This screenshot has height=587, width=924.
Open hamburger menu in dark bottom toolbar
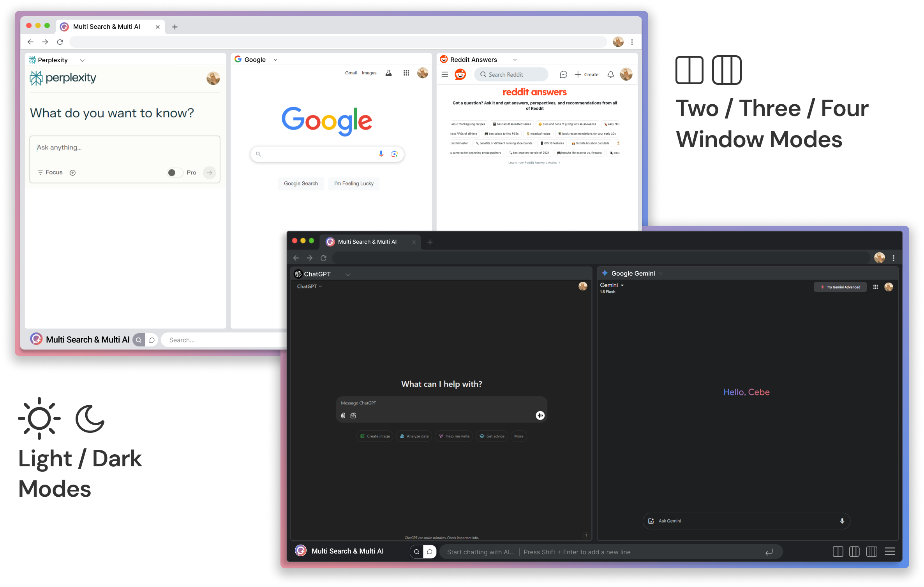pos(890,552)
